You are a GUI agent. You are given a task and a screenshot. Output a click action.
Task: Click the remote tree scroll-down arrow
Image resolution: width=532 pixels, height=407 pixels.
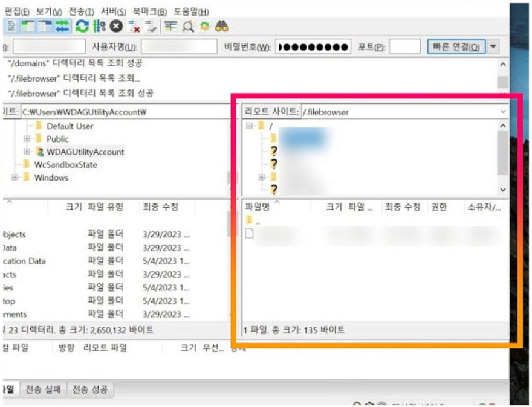pyautogui.click(x=503, y=190)
